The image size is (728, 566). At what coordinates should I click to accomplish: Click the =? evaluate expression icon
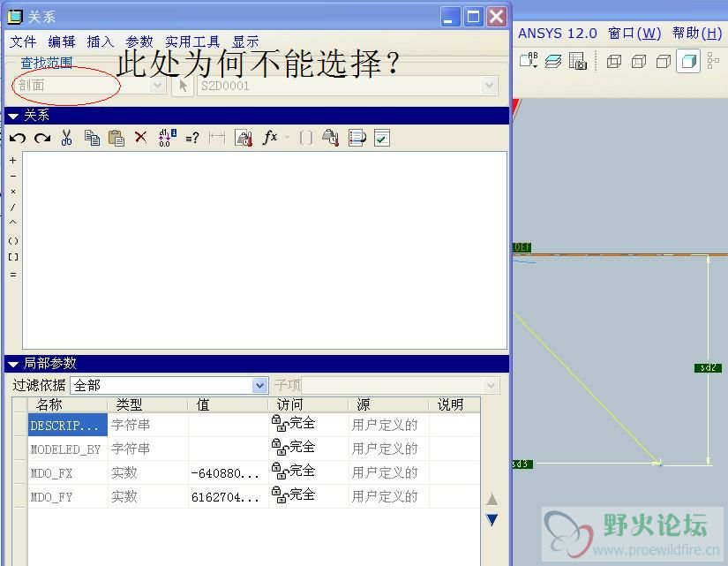click(x=192, y=138)
